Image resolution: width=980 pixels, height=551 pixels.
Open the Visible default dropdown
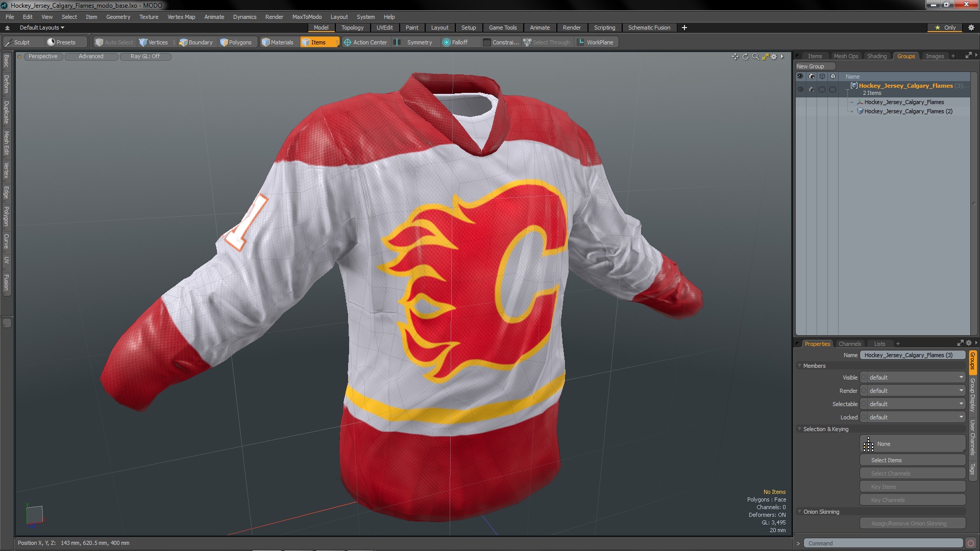coord(916,378)
